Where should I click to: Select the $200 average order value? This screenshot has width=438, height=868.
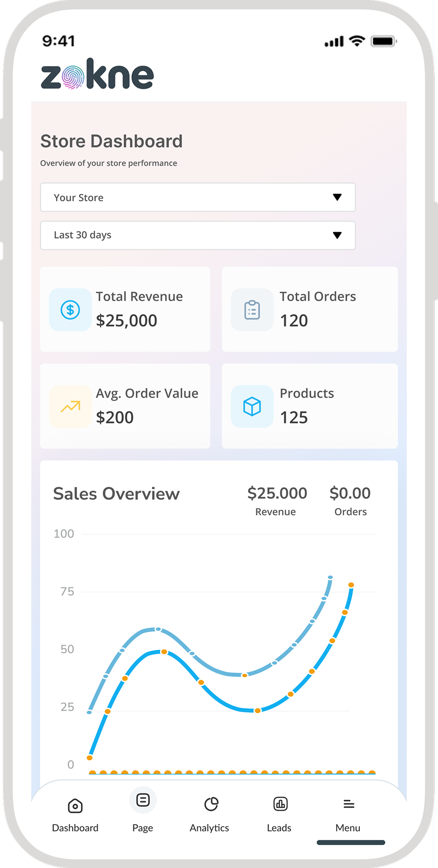point(115,418)
